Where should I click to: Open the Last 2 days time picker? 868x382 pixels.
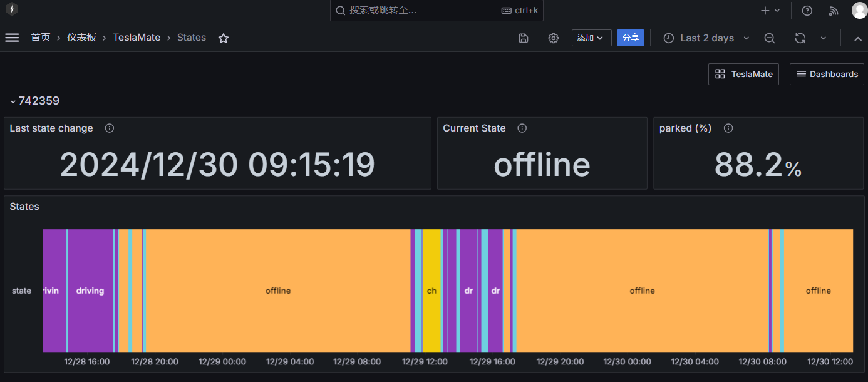(x=706, y=38)
